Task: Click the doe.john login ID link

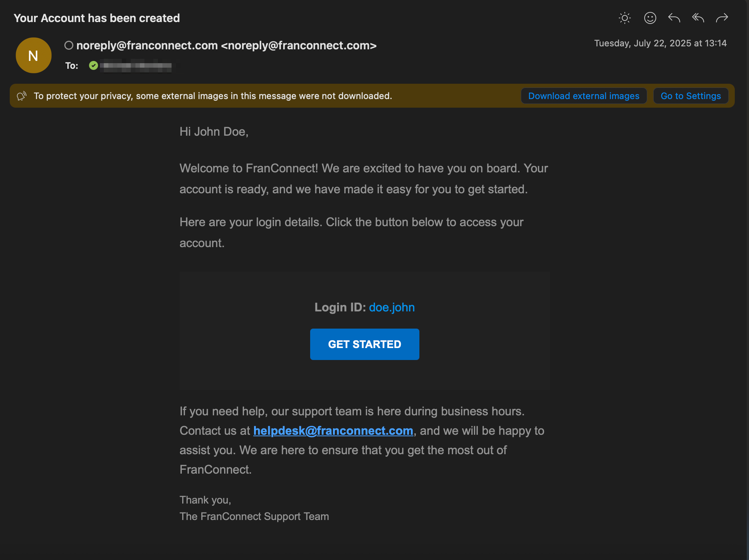Action: [392, 307]
